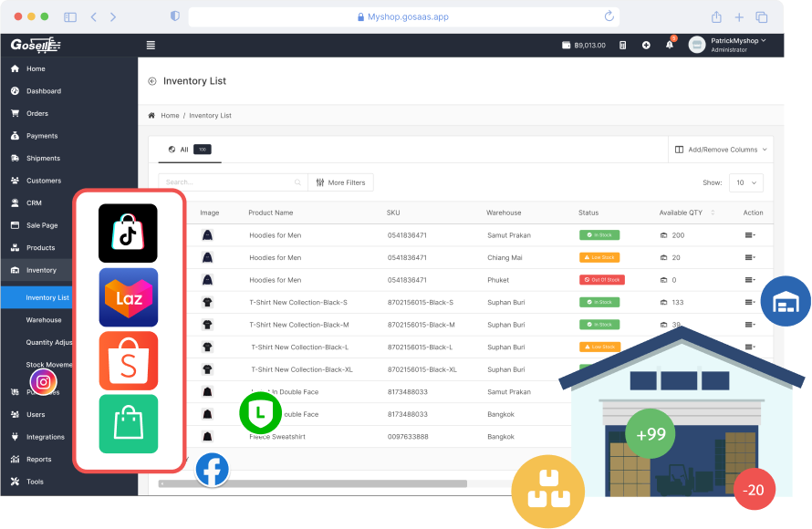Screen dimensions: 812x529
Task: Open action menu for T-Shirt Black-M row
Action: point(750,325)
